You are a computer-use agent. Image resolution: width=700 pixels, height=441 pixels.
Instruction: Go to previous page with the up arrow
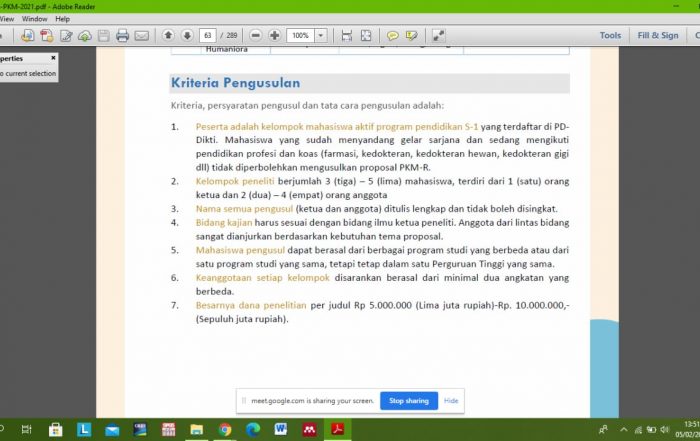tap(168, 35)
